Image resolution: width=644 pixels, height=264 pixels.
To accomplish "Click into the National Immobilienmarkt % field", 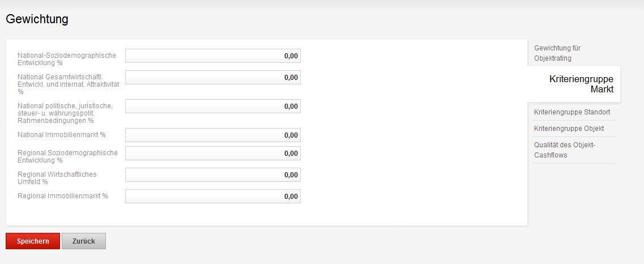I will pos(212,135).
